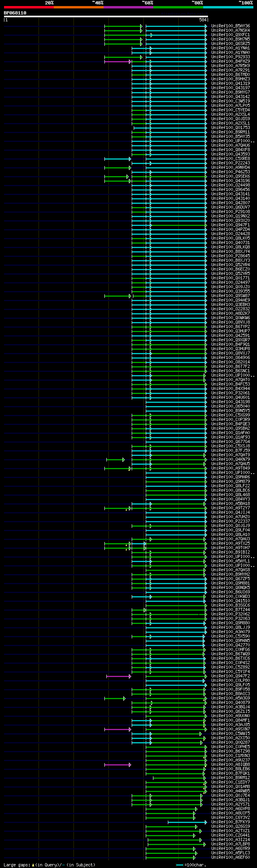
Task: Select the UniRef100_A7R5K9 label
Action: click(230, 66)
